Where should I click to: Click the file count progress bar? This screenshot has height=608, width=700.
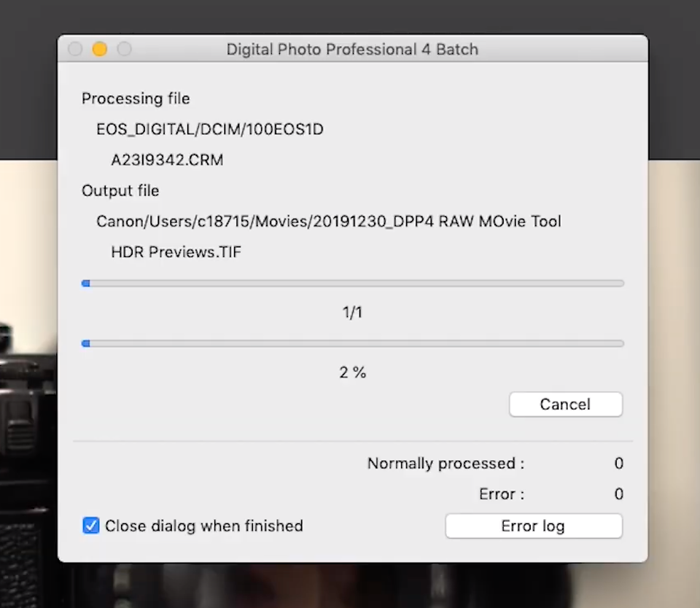[353, 284]
